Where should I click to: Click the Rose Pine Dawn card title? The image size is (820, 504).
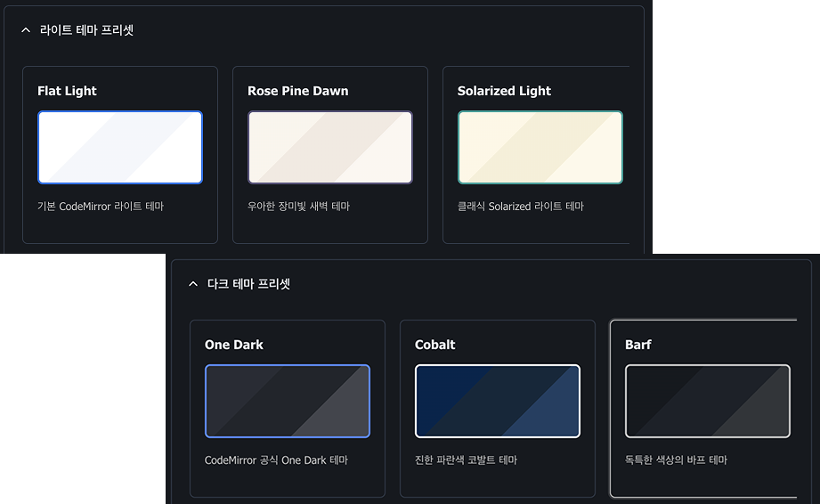point(297,91)
